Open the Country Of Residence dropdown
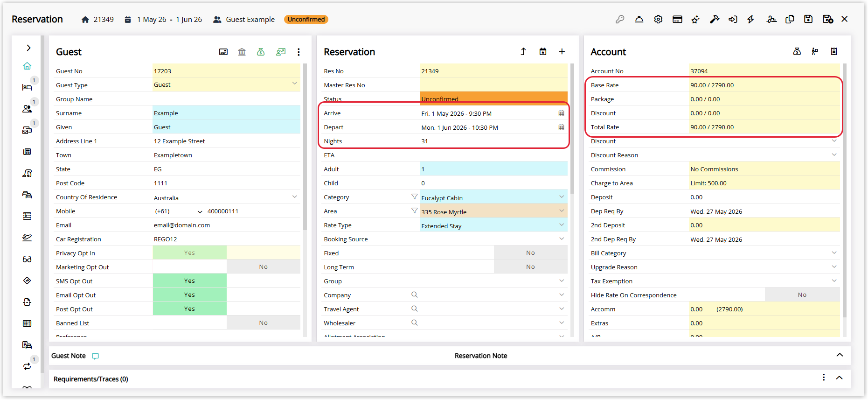868x400 pixels. [294, 196]
